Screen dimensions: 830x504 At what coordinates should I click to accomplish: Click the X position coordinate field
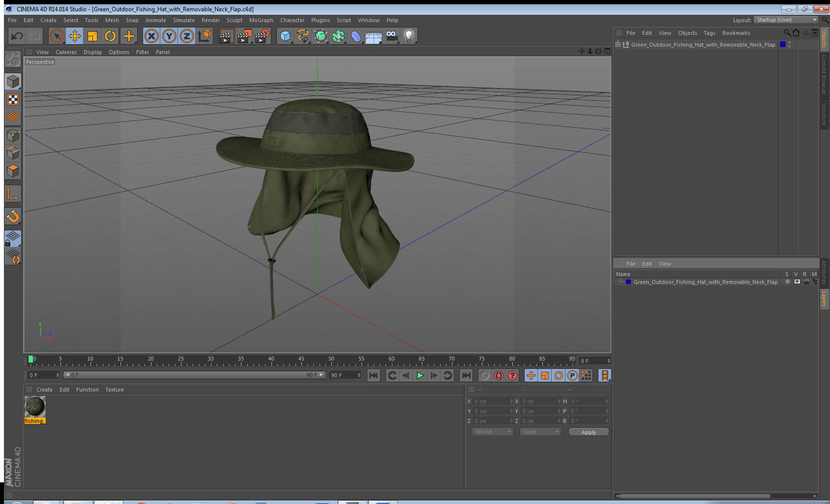tap(493, 401)
